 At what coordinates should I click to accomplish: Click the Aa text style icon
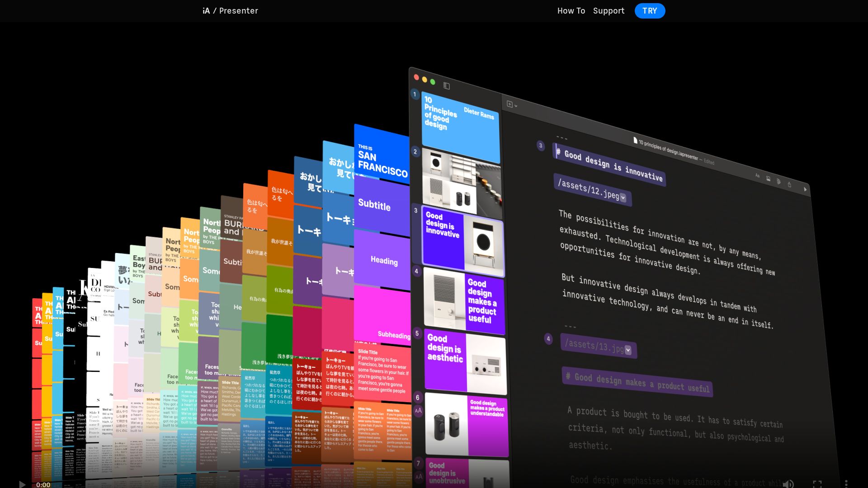click(x=757, y=175)
